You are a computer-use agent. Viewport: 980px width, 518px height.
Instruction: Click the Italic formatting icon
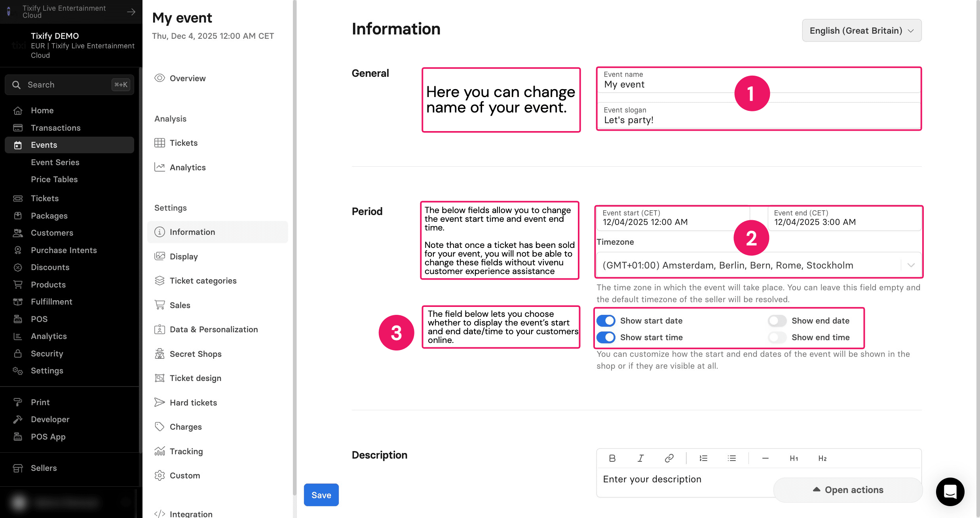tap(640, 458)
